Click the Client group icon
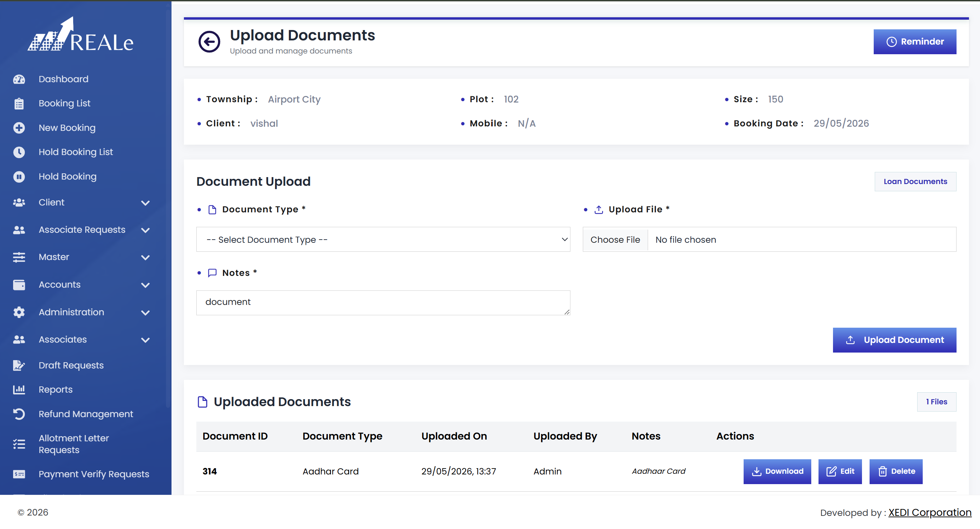980x529 pixels. (x=19, y=202)
